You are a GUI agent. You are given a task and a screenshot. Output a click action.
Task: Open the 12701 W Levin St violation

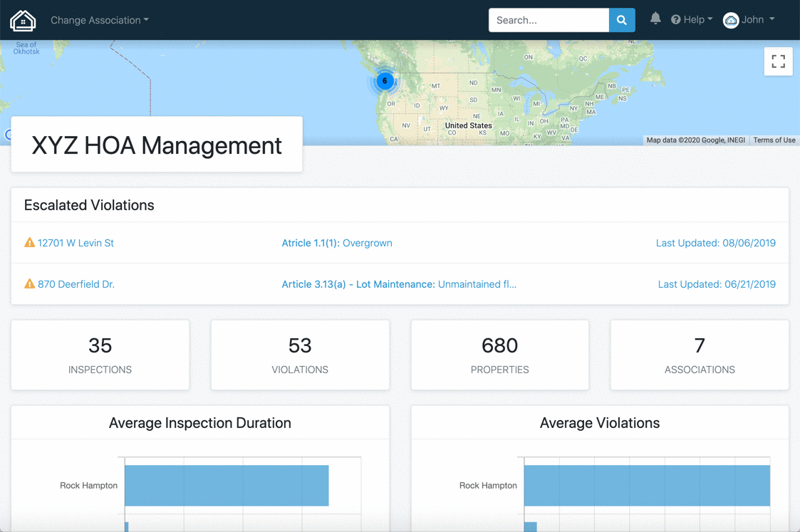[x=76, y=244]
